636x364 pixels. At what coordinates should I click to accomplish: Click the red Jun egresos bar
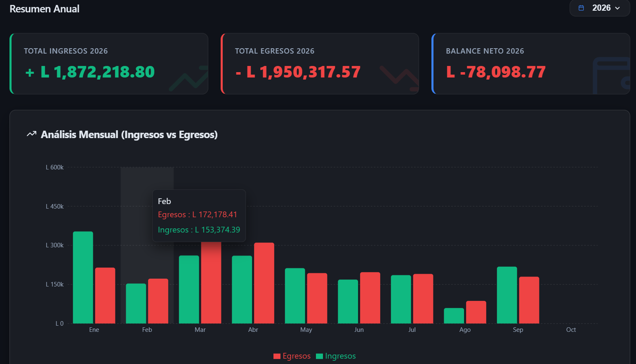click(x=370, y=298)
